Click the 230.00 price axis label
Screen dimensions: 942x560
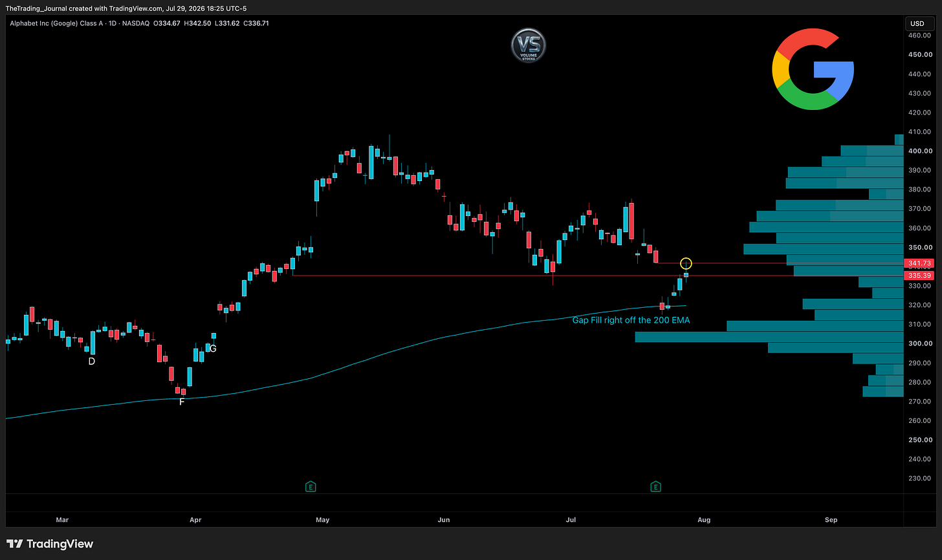coord(919,478)
